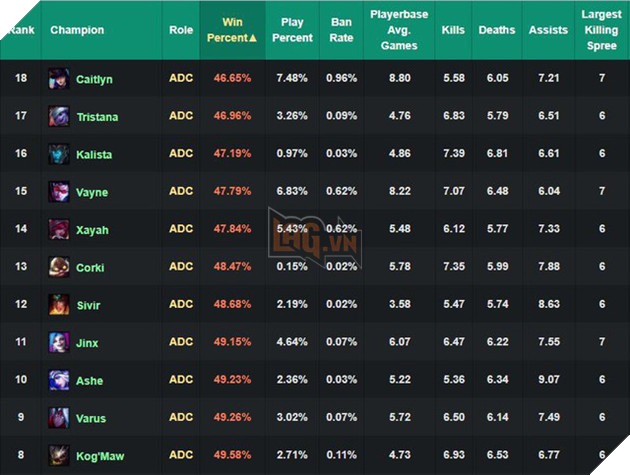Select Jinx's win rate 49.15%

click(232, 342)
